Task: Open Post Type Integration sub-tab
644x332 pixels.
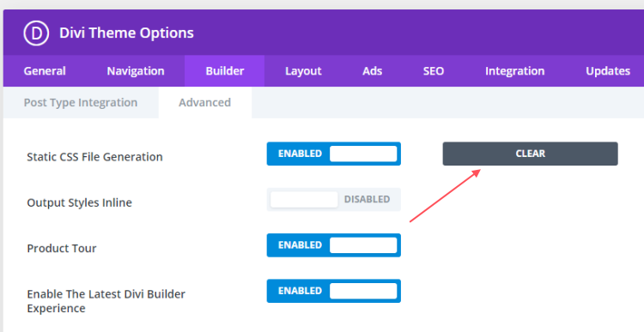Action: tap(81, 103)
